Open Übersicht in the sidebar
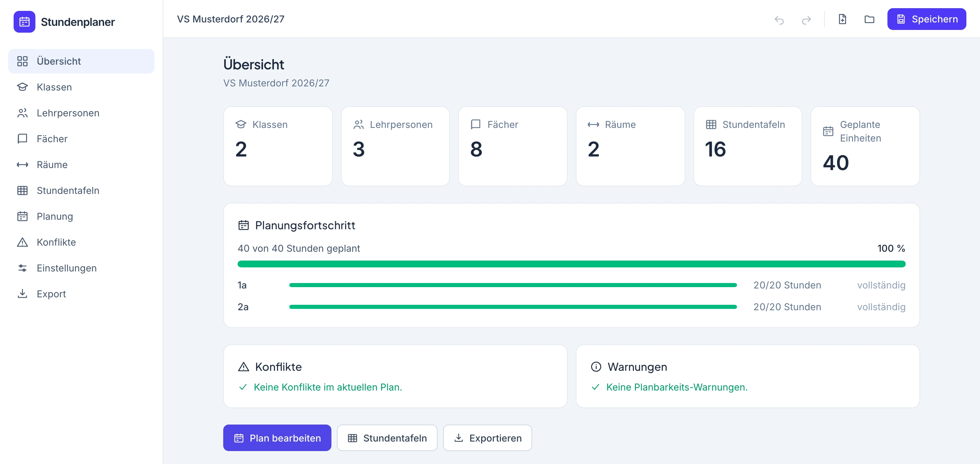The image size is (980, 464). 81,61
